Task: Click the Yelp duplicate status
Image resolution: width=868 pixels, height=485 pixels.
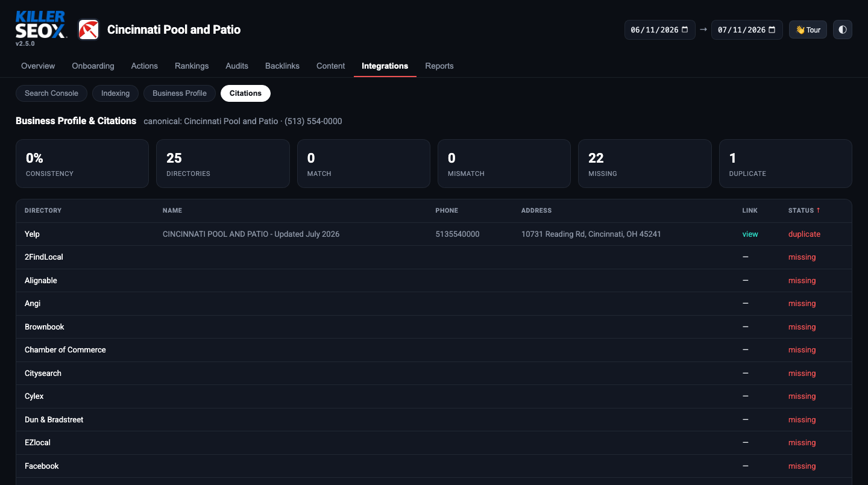Action: 804,234
